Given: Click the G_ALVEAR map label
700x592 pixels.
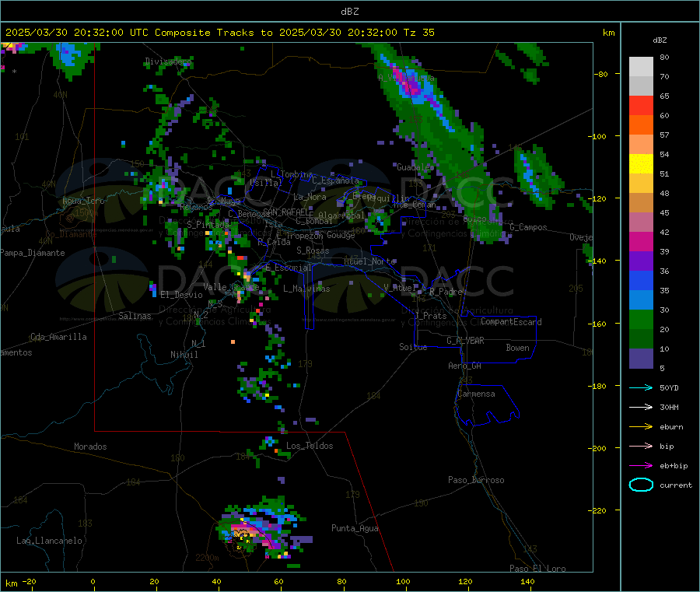Looking at the screenshot, I should (465, 341).
